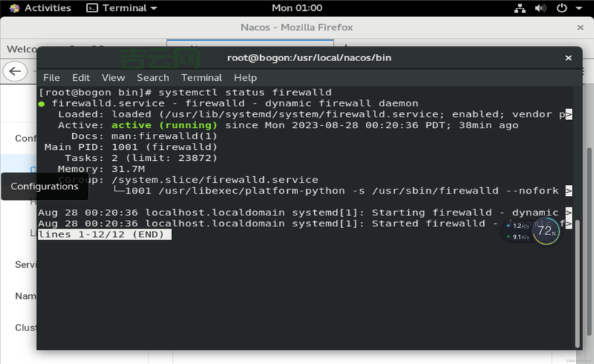Click the network connection status icon
Screen dimensions: 594x364
tap(520, 8)
